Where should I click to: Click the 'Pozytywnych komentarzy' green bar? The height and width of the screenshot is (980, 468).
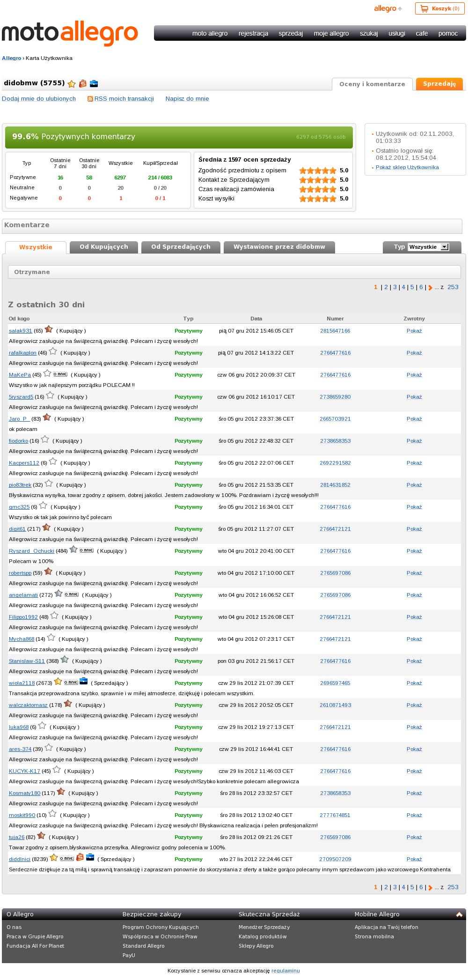pyautogui.click(x=179, y=137)
